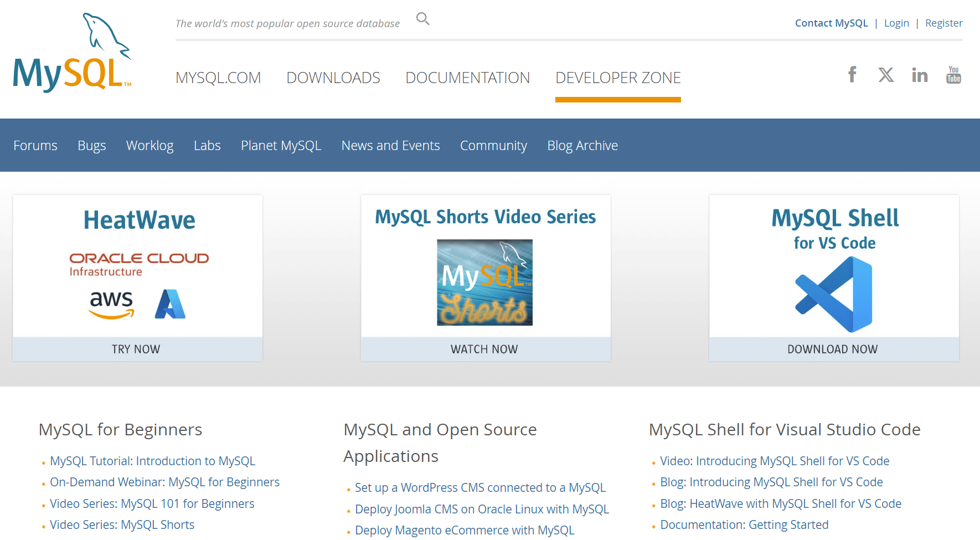
Task: Open the MySQL Shorts video thumbnail
Action: [x=485, y=282]
